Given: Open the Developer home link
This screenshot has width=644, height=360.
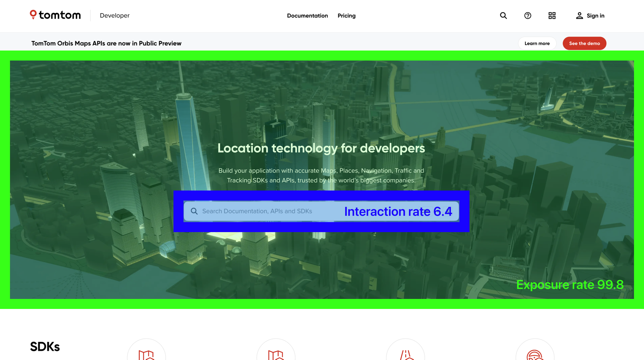Looking at the screenshot, I should tap(114, 16).
